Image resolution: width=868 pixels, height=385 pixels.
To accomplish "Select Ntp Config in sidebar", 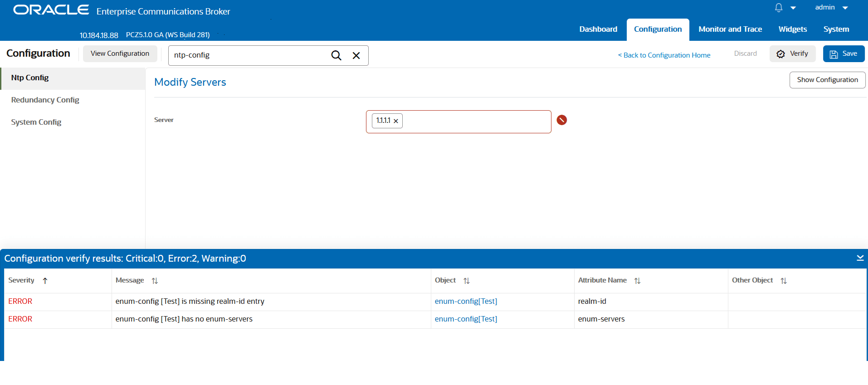I will pyautogui.click(x=73, y=78).
